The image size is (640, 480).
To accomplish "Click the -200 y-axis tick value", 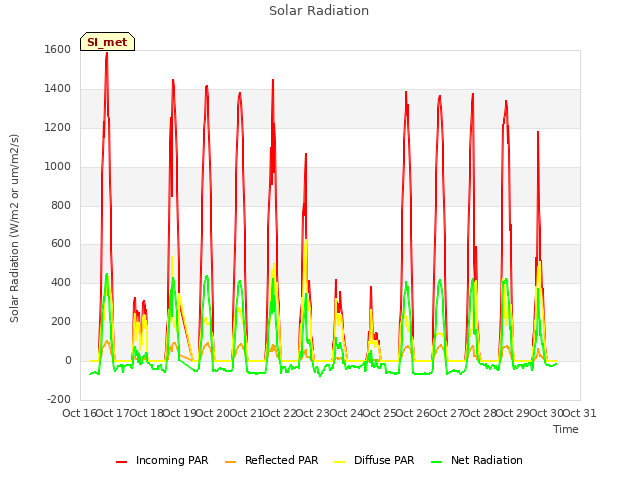I will pos(59,399).
